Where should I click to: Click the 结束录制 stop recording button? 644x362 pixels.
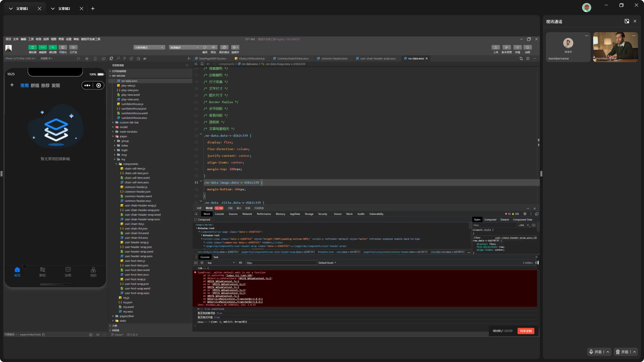(526, 331)
